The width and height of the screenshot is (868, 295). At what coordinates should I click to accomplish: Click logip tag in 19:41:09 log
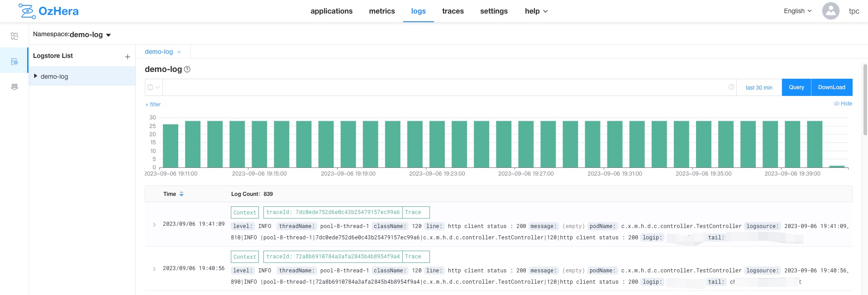click(653, 238)
